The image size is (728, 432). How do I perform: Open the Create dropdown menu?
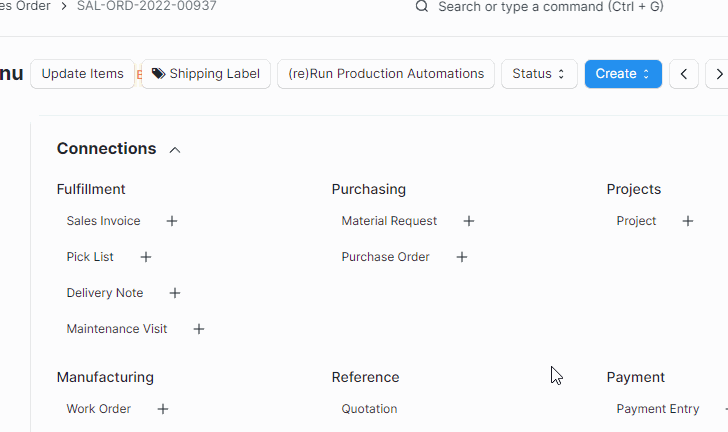click(x=623, y=74)
